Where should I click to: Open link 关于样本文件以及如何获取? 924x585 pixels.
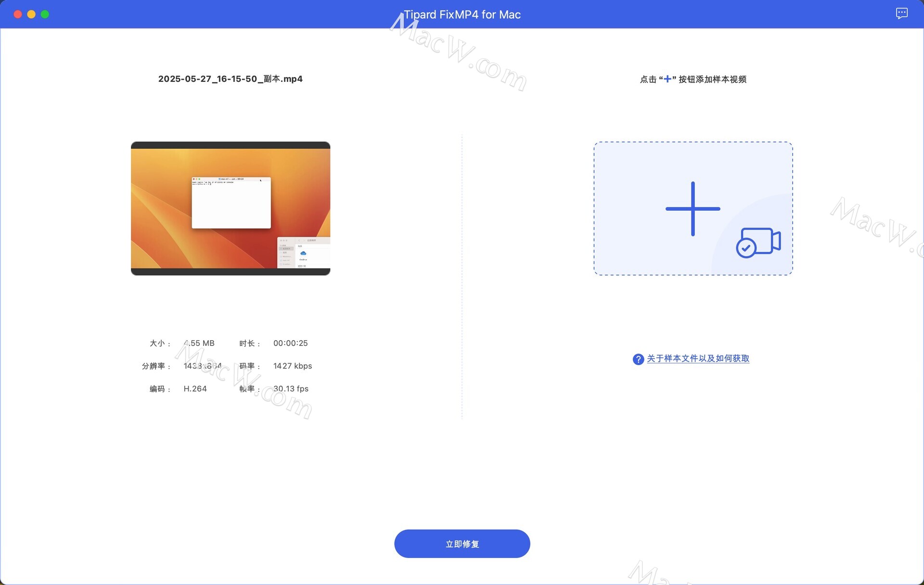(x=698, y=358)
